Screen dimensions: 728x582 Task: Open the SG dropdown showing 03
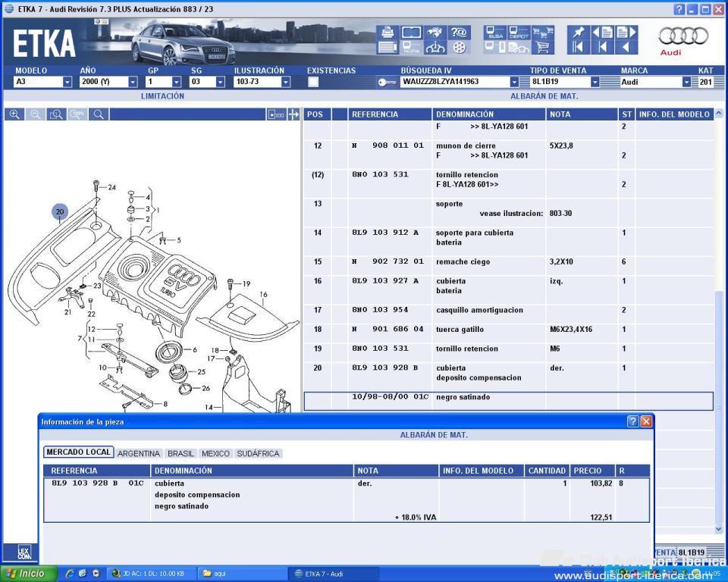point(221,82)
